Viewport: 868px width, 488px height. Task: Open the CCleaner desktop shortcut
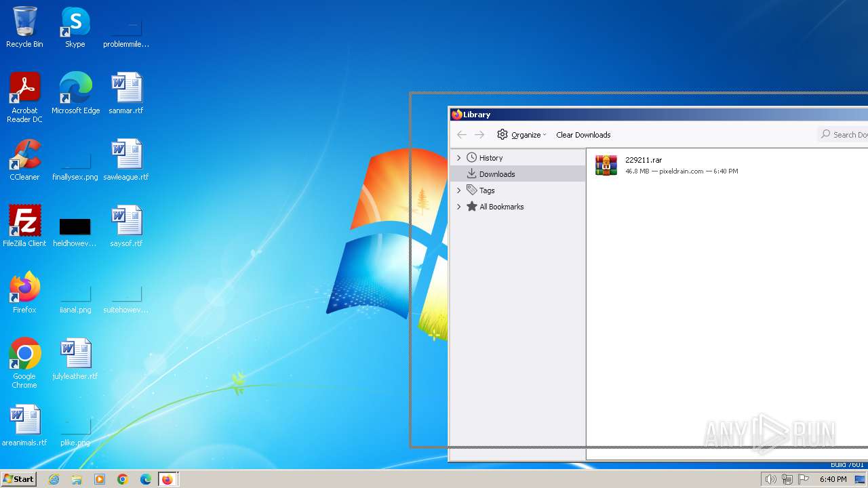click(24, 159)
